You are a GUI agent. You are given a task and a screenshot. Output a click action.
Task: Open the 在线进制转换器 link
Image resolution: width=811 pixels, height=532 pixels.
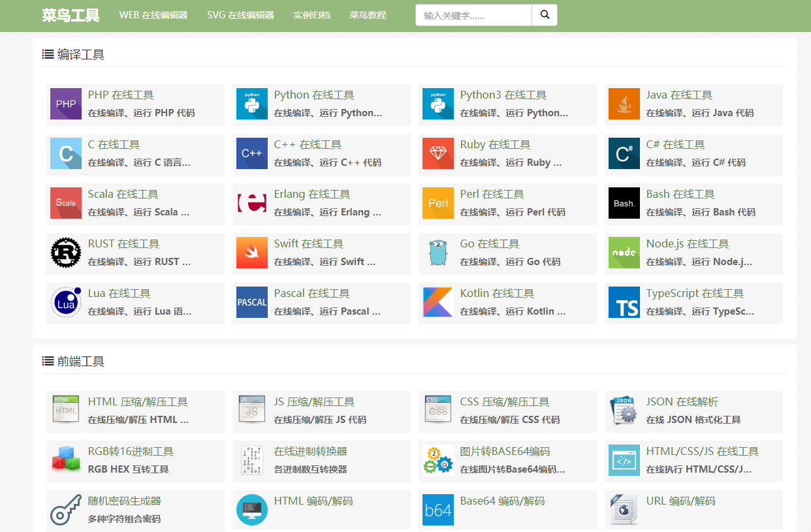pyautogui.click(x=311, y=452)
